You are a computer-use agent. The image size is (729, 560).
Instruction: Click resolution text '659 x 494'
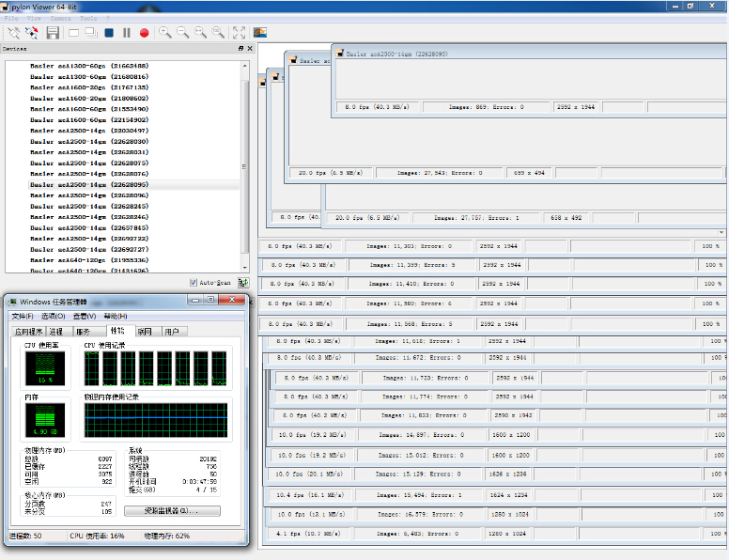[x=529, y=173]
